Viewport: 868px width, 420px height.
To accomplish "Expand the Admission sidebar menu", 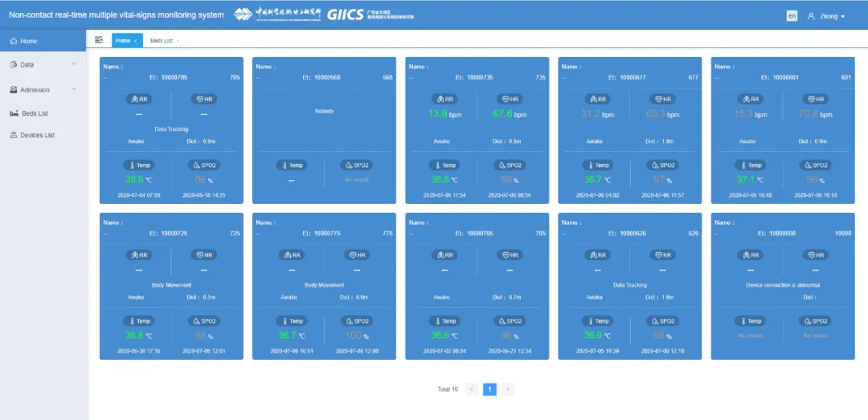I will click(x=43, y=90).
